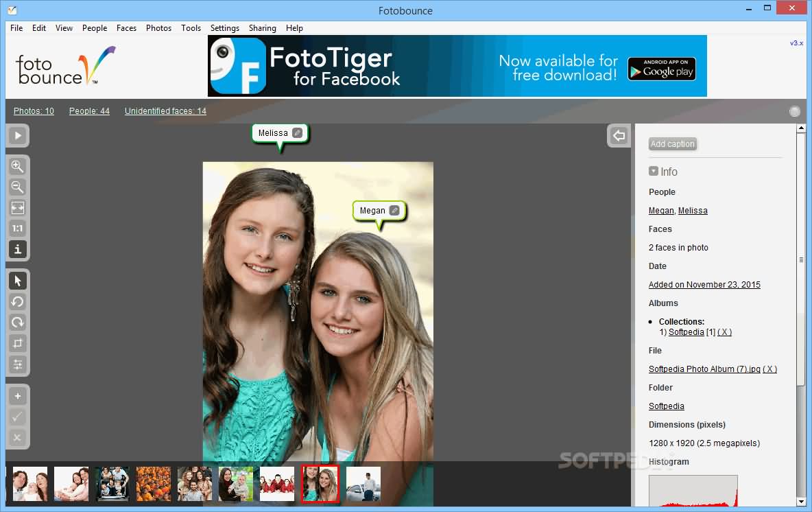This screenshot has width=812, height=512.
Task: Click the (X) beside the file name
Action: pos(770,369)
